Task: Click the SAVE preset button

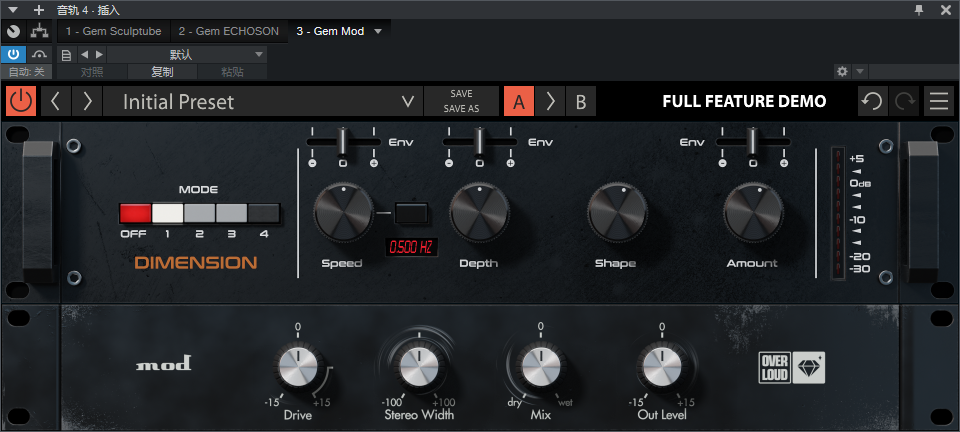Action: (461, 94)
